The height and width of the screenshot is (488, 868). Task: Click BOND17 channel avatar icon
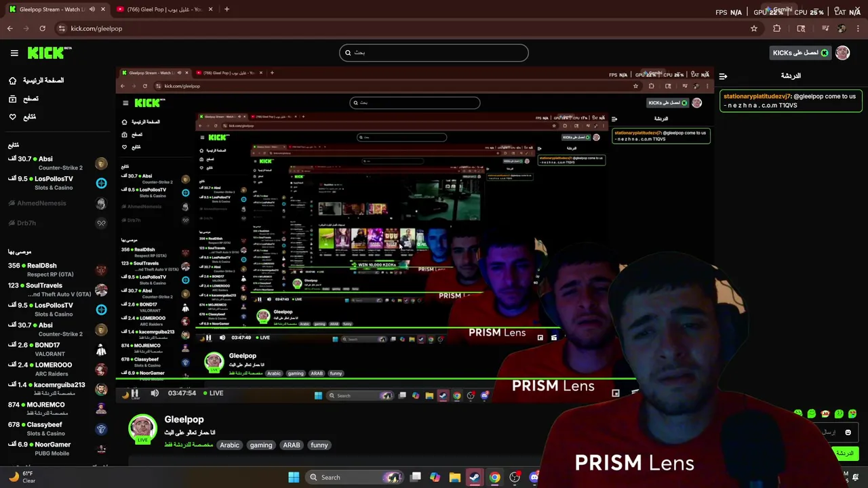pos(101,350)
